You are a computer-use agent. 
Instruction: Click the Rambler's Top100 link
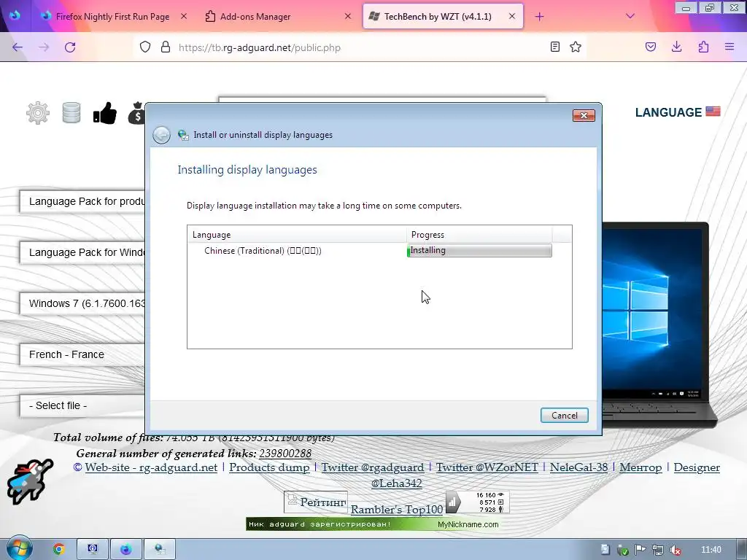(x=396, y=510)
